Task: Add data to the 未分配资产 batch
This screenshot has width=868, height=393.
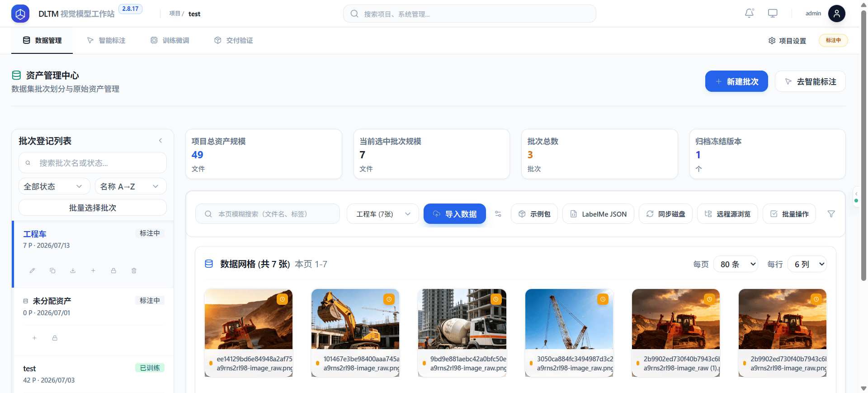Action: [34, 338]
